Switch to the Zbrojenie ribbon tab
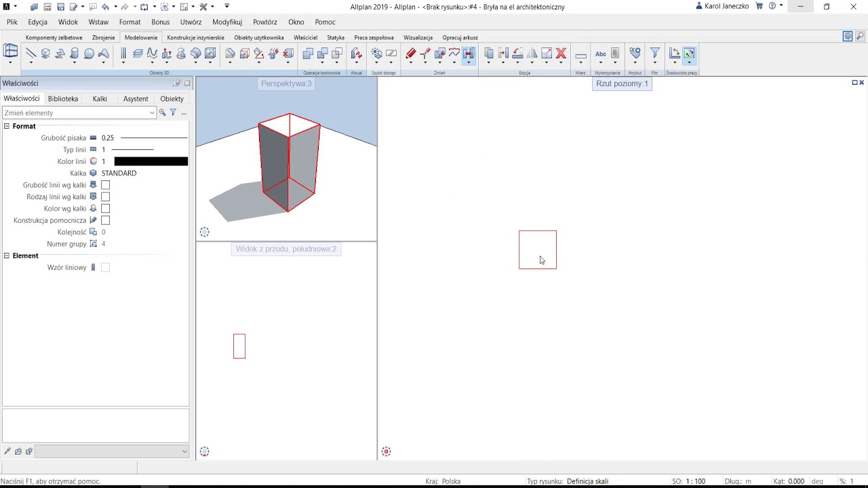This screenshot has height=488, width=868. [x=104, y=37]
